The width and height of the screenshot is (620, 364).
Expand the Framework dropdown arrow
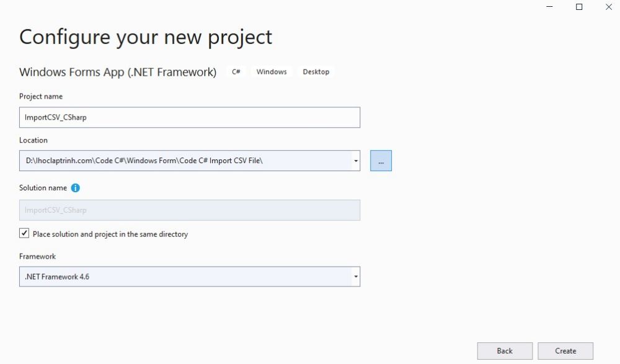pyautogui.click(x=356, y=277)
